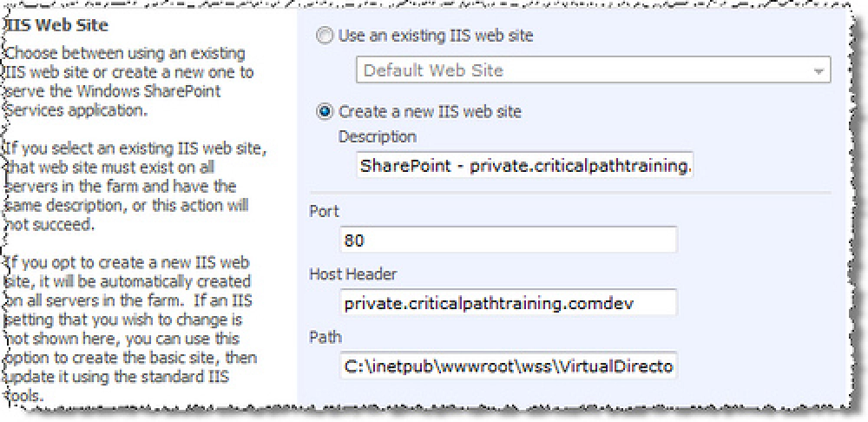
Task: Click the Host Header input field
Action: tap(508, 303)
